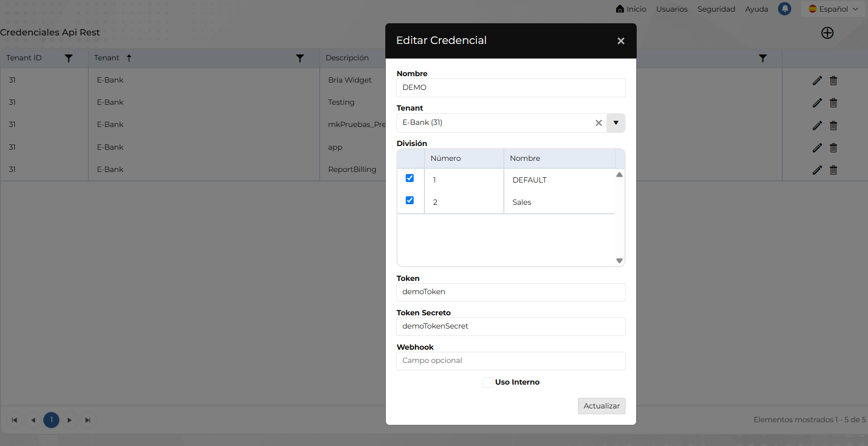
Task: Close the Editar Credencial dialog
Action: point(621,41)
